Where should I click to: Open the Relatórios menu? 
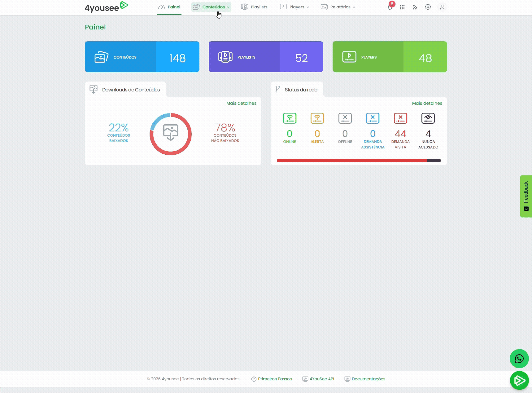pos(338,7)
